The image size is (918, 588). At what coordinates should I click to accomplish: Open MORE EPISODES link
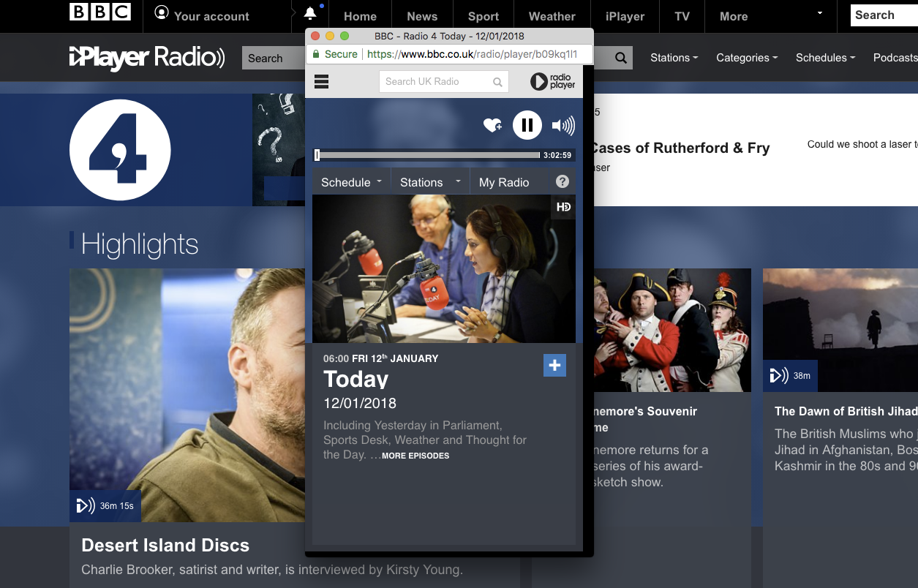pyautogui.click(x=415, y=456)
